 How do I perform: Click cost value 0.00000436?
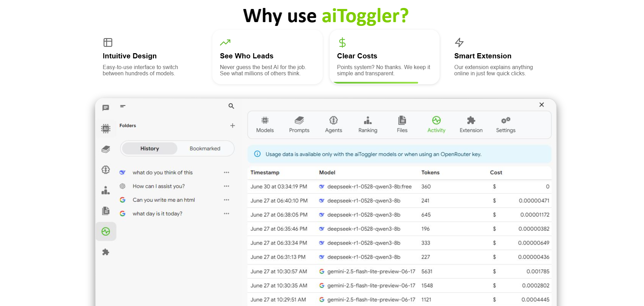[x=534, y=257]
